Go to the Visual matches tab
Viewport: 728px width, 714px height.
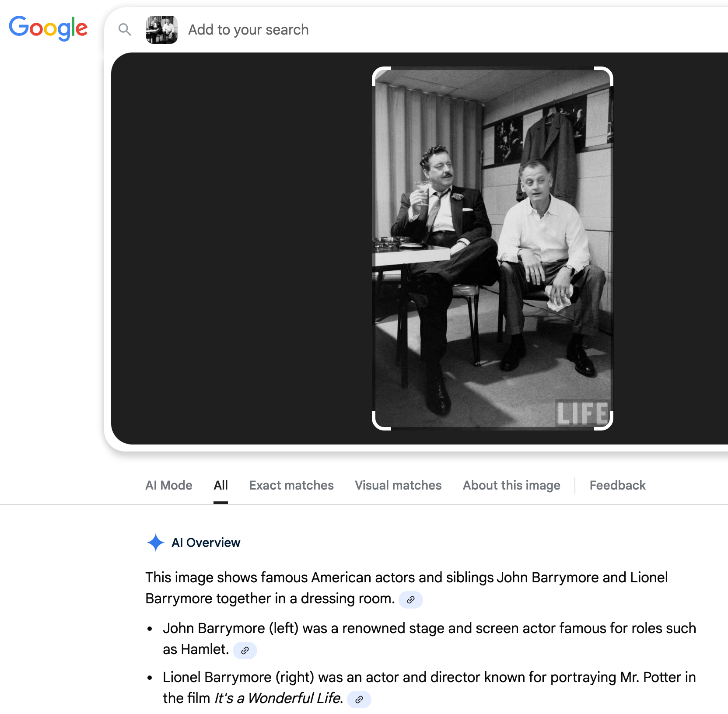(398, 485)
